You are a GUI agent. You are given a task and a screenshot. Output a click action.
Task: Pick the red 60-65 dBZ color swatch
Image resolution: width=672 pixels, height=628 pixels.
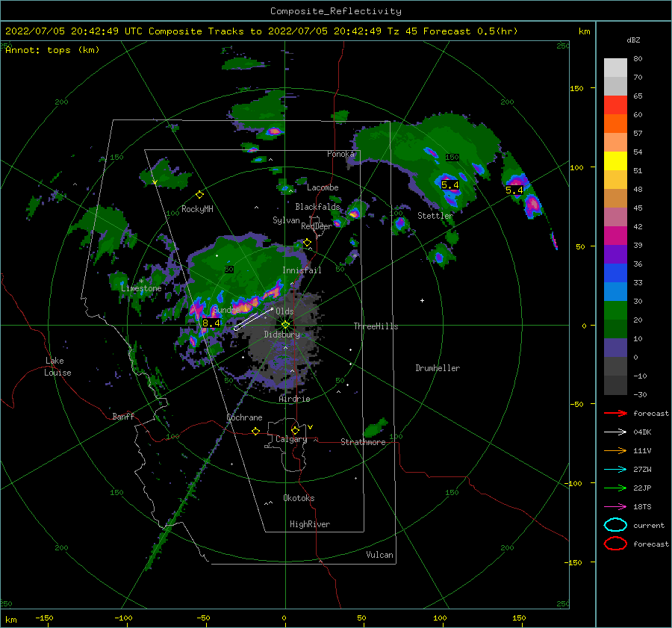pyautogui.click(x=615, y=105)
